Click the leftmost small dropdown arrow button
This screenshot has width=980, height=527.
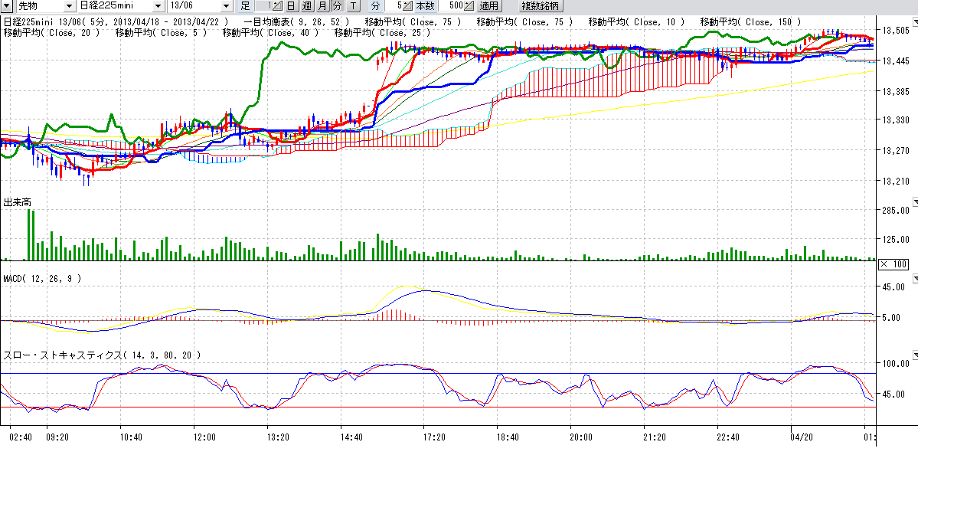tap(7, 5)
